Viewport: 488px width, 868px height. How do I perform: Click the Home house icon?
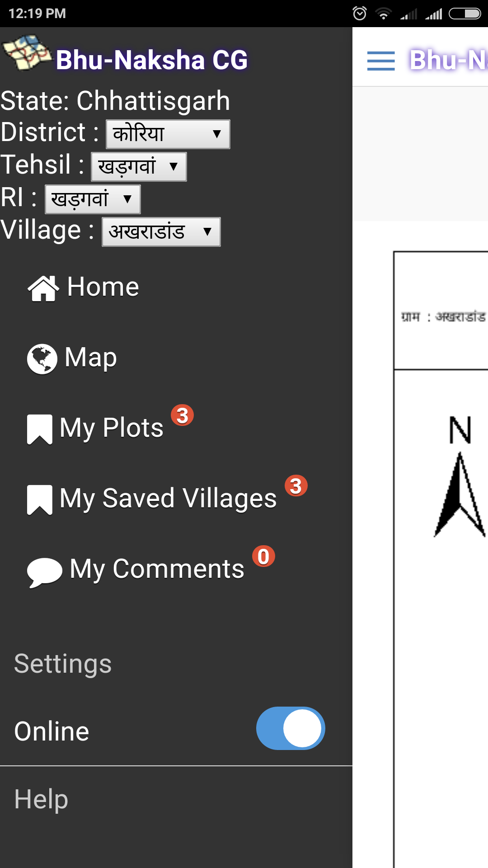[43, 288]
